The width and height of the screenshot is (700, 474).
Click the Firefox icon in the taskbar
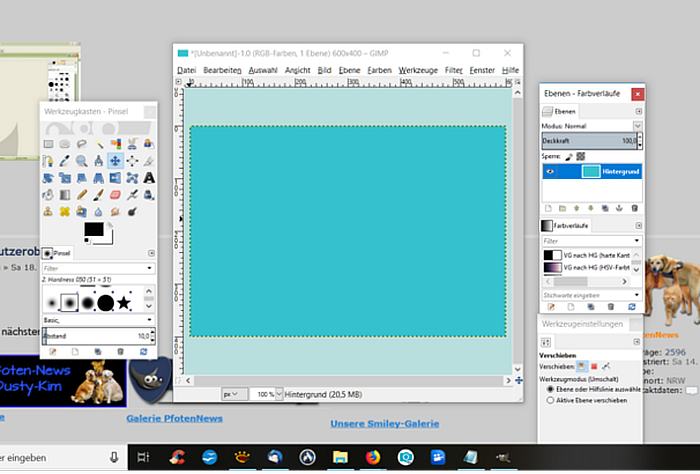tap(371, 457)
